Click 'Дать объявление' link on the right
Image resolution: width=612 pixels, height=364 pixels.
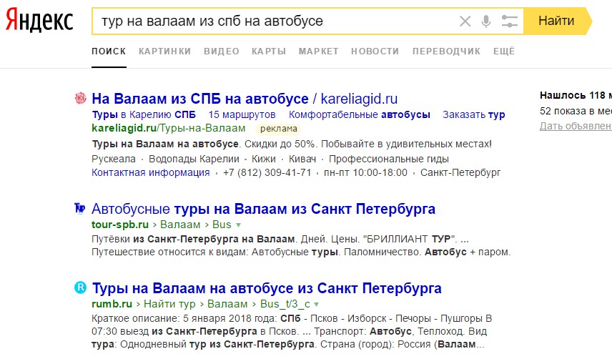point(576,126)
